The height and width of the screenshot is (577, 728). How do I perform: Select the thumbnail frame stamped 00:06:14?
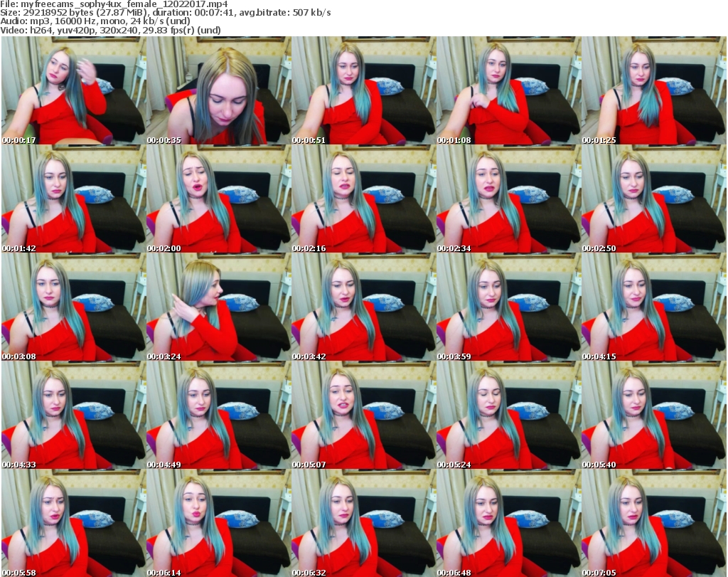[x=219, y=523]
